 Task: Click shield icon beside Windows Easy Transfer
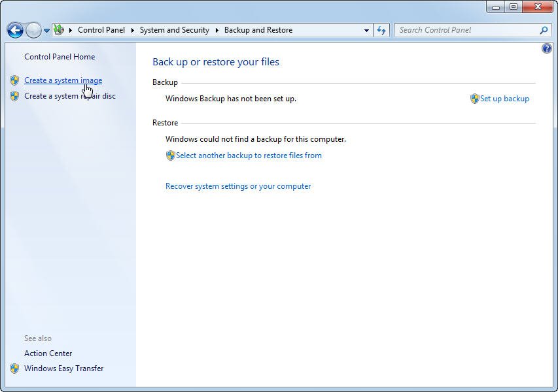14,368
